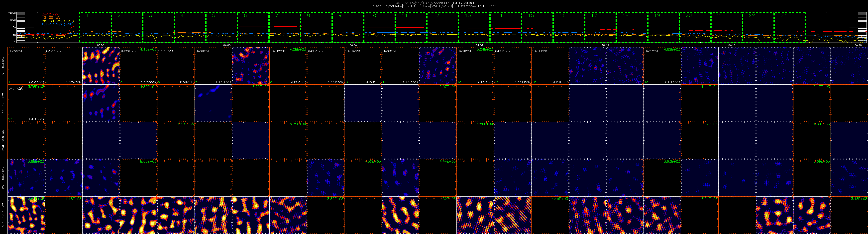This screenshot has width=868, height=234.
Task: Open the 6.0-12.0 keV image with red-blue blobs
Action: 101,103
